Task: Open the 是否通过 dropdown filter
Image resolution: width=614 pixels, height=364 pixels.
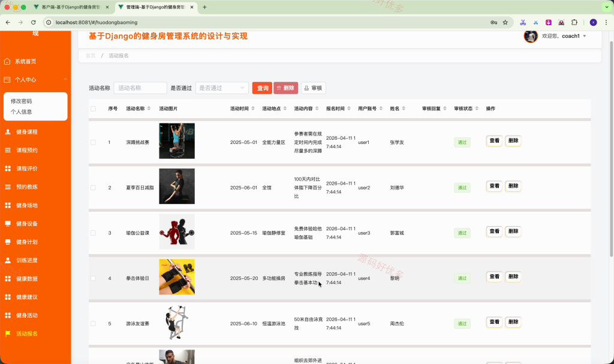Action: click(x=222, y=88)
